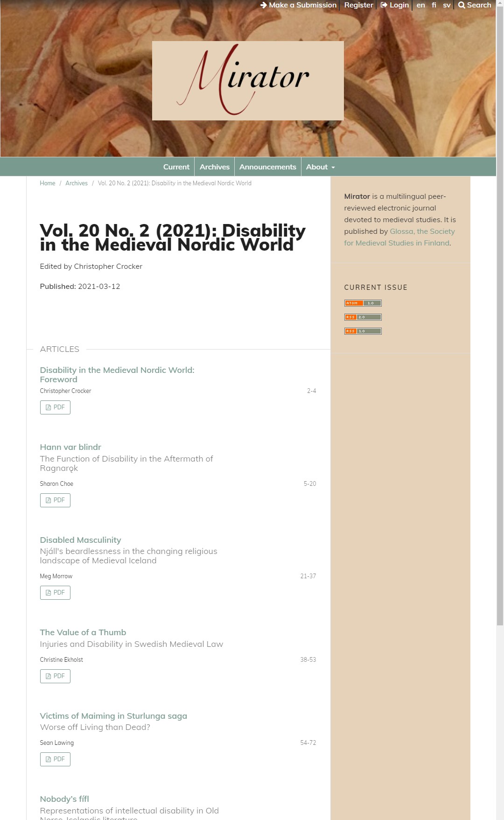This screenshot has height=820, width=504.
Task: Click the Atom 1.0 feed badge
Action: [363, 303]
